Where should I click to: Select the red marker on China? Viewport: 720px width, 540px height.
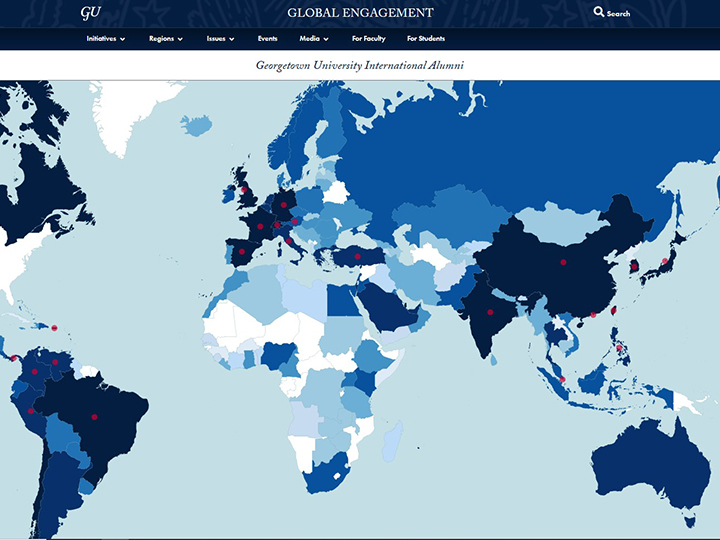click(x=563, y=262)
